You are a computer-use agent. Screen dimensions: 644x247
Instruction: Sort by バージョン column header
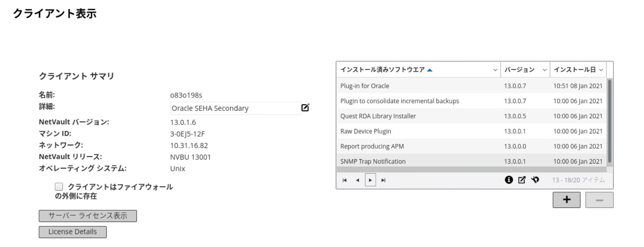click(520, 70)
